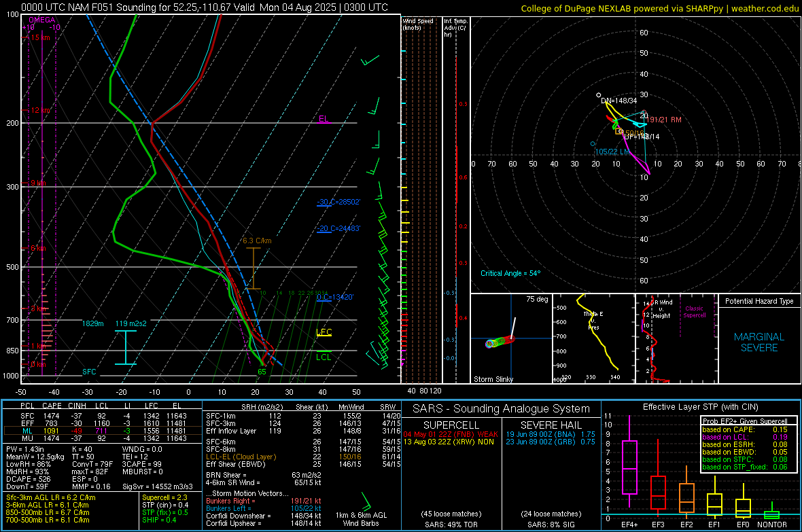Screen dimensions: 802x532
Task: Click the yellow 'LFC' label on the skew-T
Action: (x=324, y=332)
